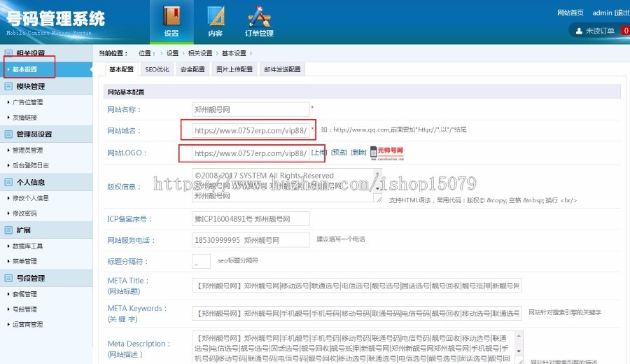Click into the Meta Description text area

pyautogui.click(x=353, y=347)
